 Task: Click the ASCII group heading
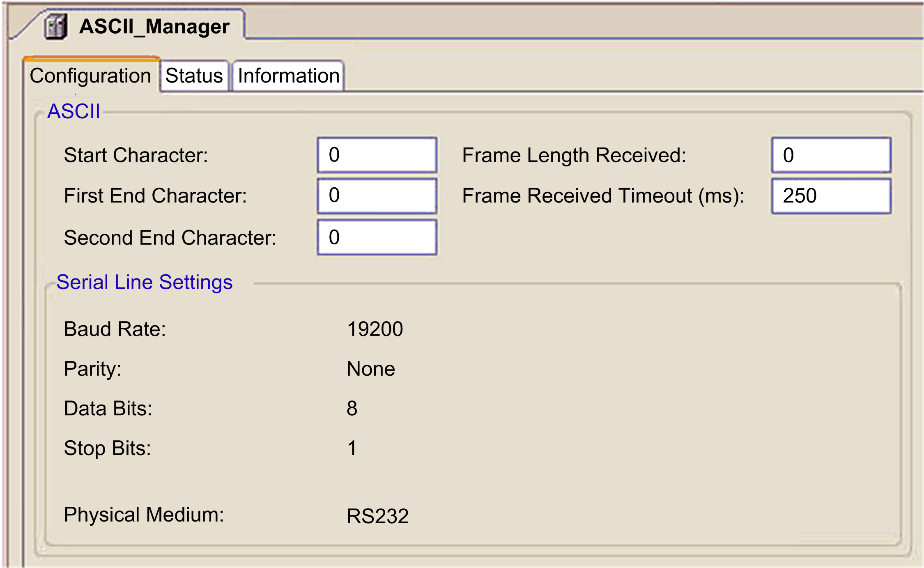74,111
